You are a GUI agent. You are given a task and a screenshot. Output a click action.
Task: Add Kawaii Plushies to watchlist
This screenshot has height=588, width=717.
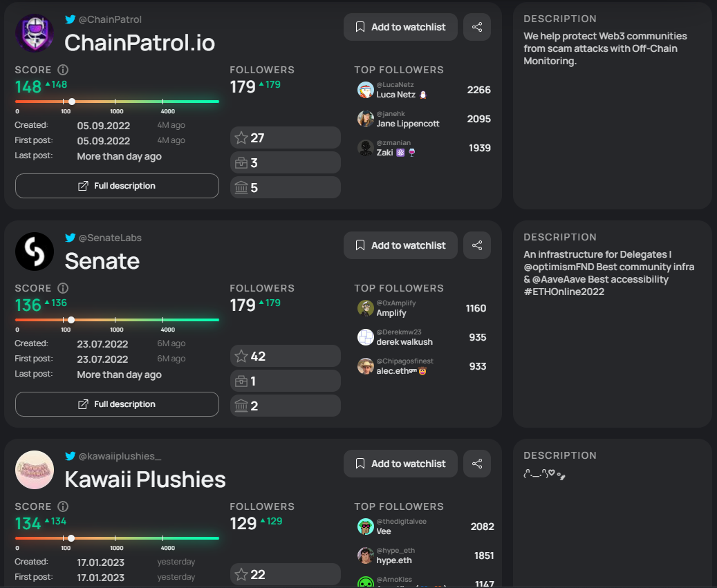[400, 464]
